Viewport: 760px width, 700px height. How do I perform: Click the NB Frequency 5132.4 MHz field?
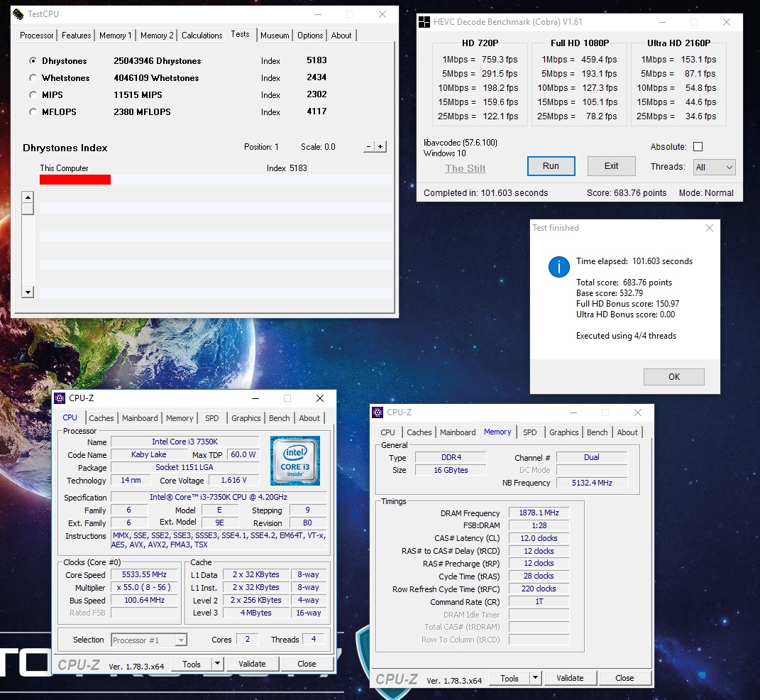pyautogui.click(x=592, y=483)
